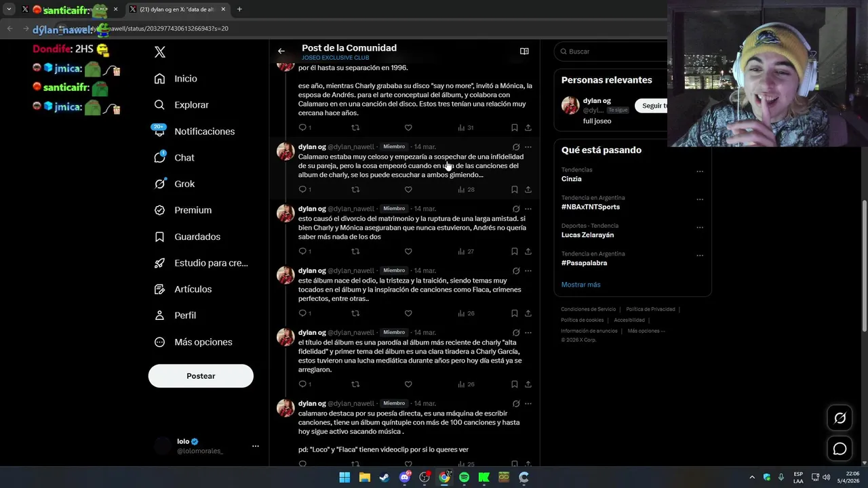Open Condiciones de Servicio footer link

pyautogui.click(x=589, y=309)
